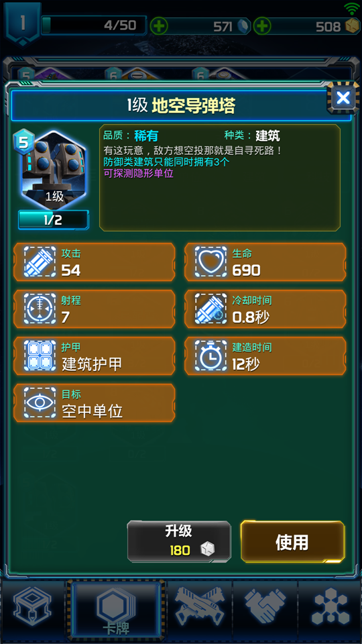Add gold with the green plus by 508
Viewport: 362px width, 644px height.
(x=262, y=26)
